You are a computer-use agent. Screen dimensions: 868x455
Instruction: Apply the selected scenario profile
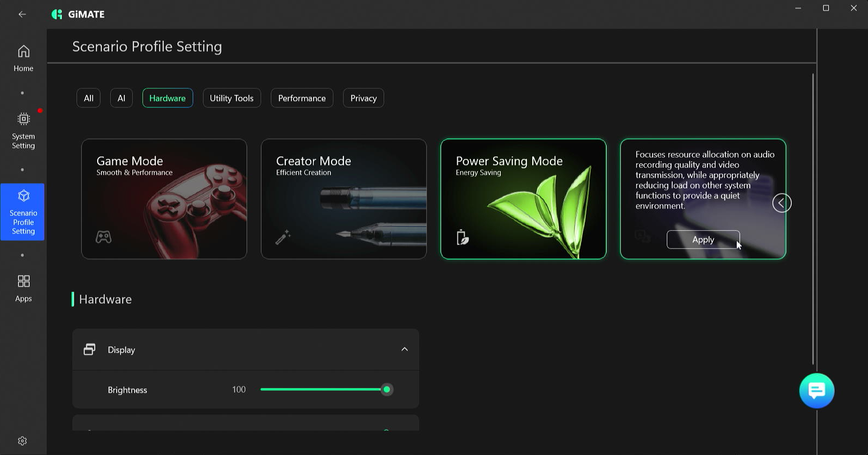tap(703, 239)
